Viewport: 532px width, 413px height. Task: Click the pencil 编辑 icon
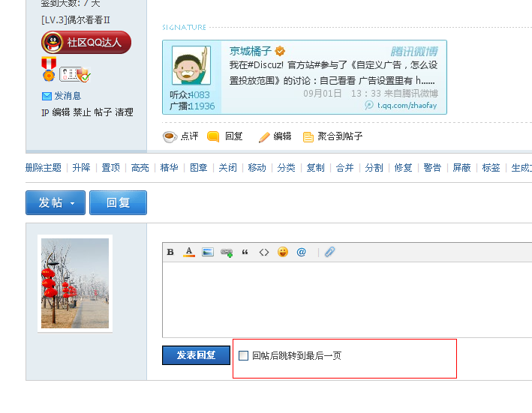point(264,137)
